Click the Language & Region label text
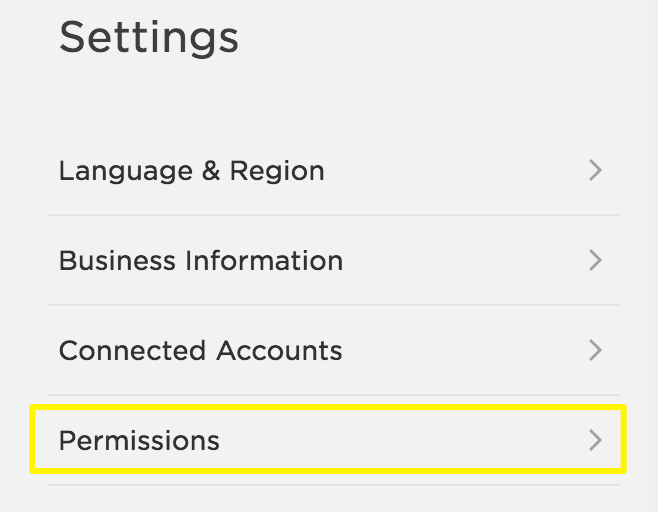The width and height of the screenshot is (658, 512). click(x=191, y=171)
